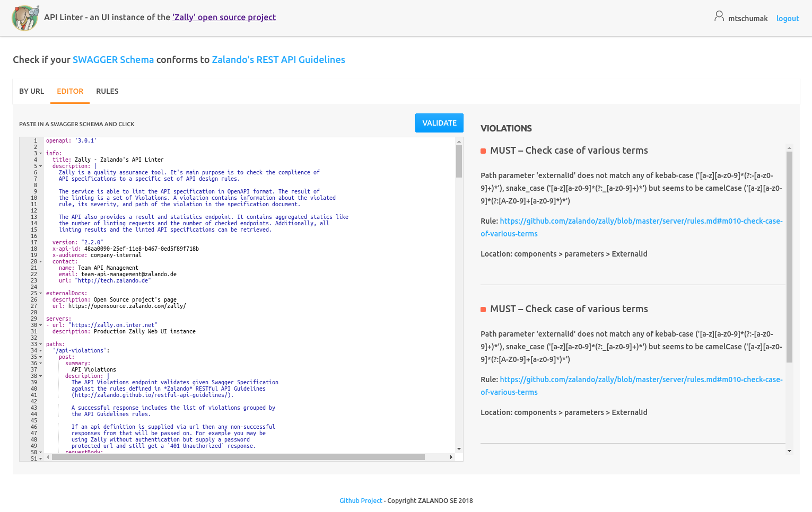Viewport: 812px width, 512px height.
Task: Click the 'openapi: 3.0.1' line in editor
Action: click(72, 141)
